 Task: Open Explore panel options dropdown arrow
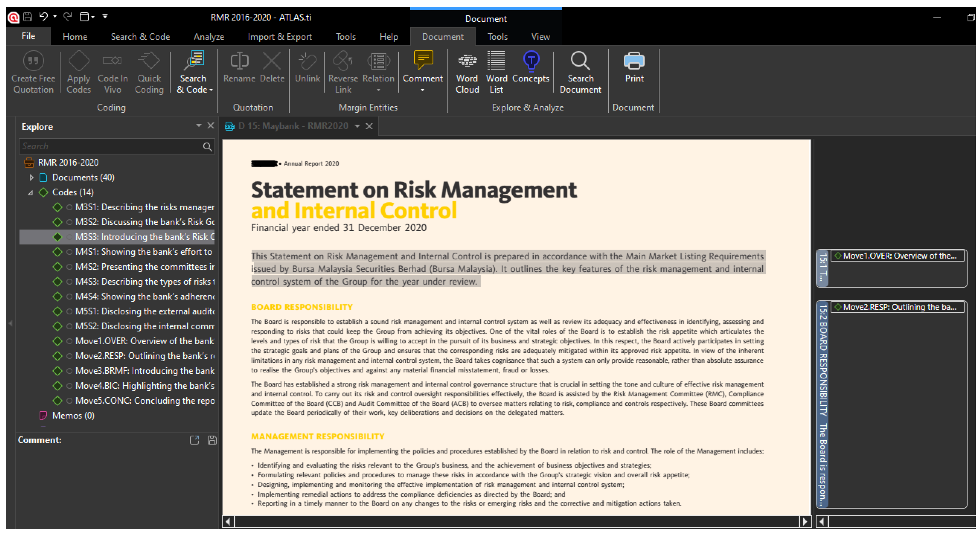[x=198, y=126]
